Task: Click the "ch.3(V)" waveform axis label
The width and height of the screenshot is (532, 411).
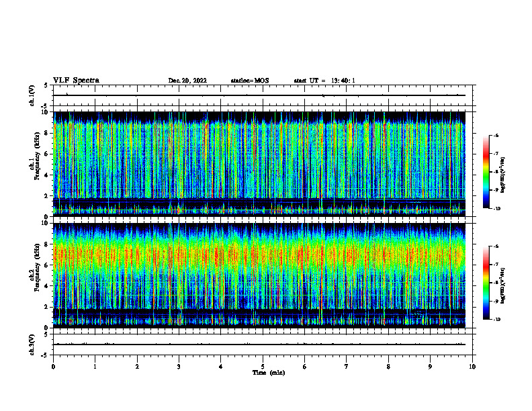Action: click(x=32, y=345)
